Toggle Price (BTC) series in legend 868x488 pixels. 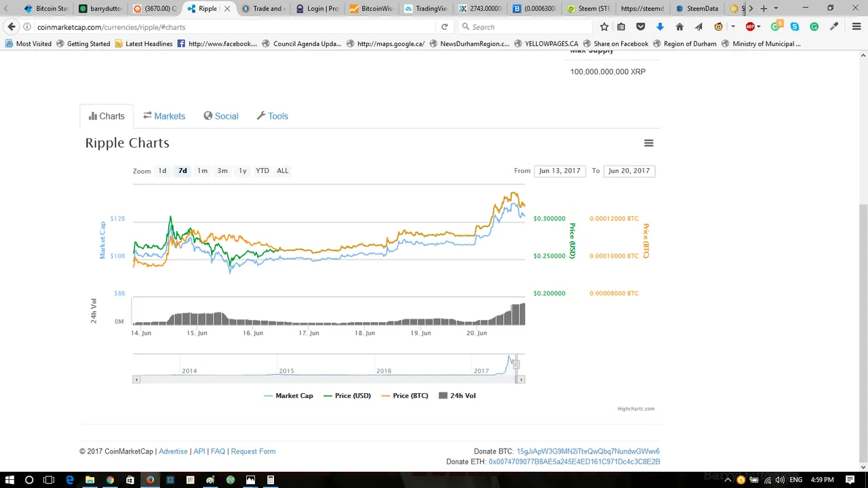[x=405, y=396]
